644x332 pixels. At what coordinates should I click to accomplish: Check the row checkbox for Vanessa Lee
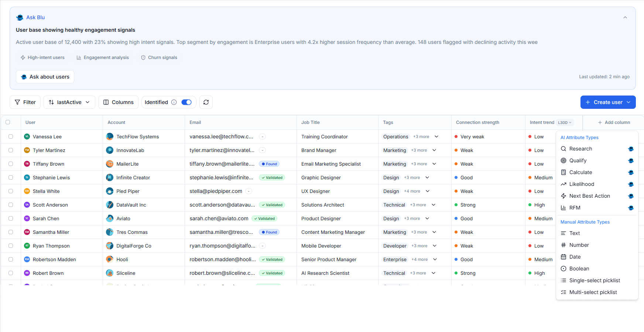pos(11,136)
